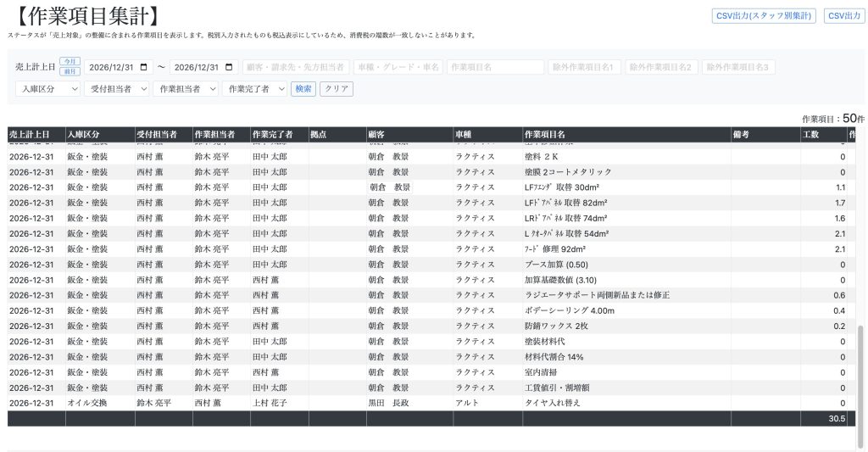This screenshot has height=452, width=868.
Task: Focus the 除外作業項目名1 field
Action: tap(585, 67)
